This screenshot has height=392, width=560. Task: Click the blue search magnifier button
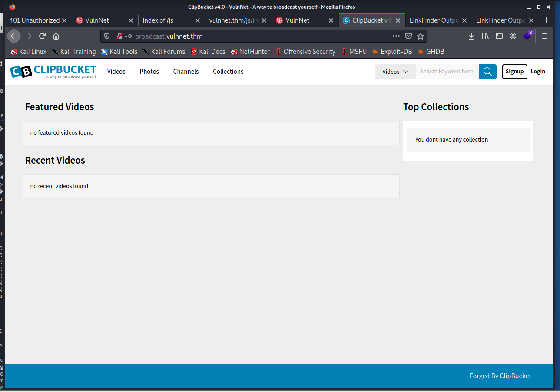pyautogui.click(x=487, y=72)
